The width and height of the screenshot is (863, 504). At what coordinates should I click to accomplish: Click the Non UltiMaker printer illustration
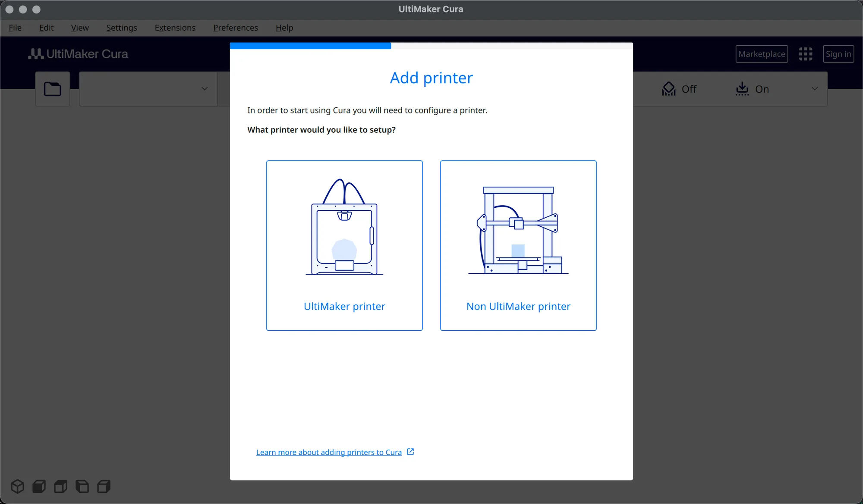tap(518, 230)
